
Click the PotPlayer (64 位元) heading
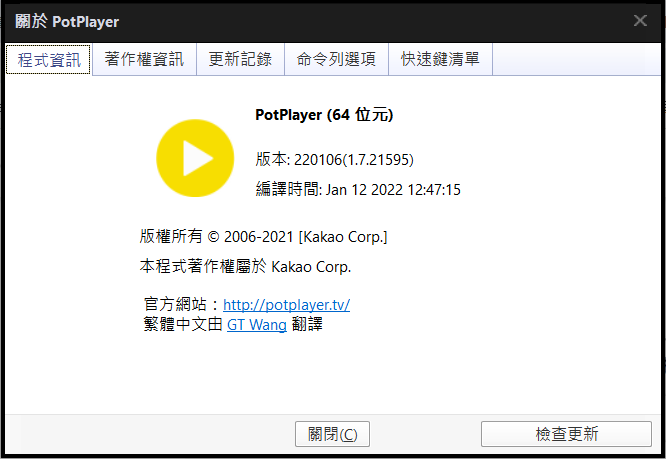tap(324, 115)
